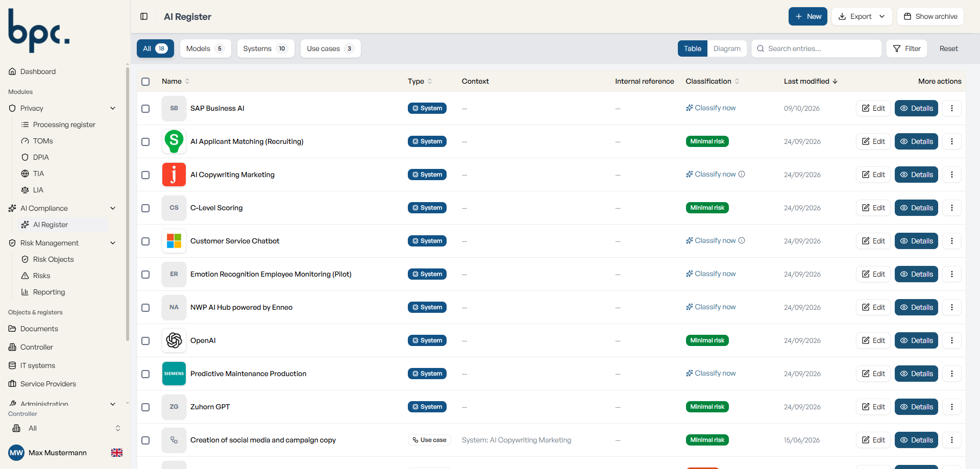The image size is (980, 469).
Task: Click the UK flag language icon
Action: (117, 453)
